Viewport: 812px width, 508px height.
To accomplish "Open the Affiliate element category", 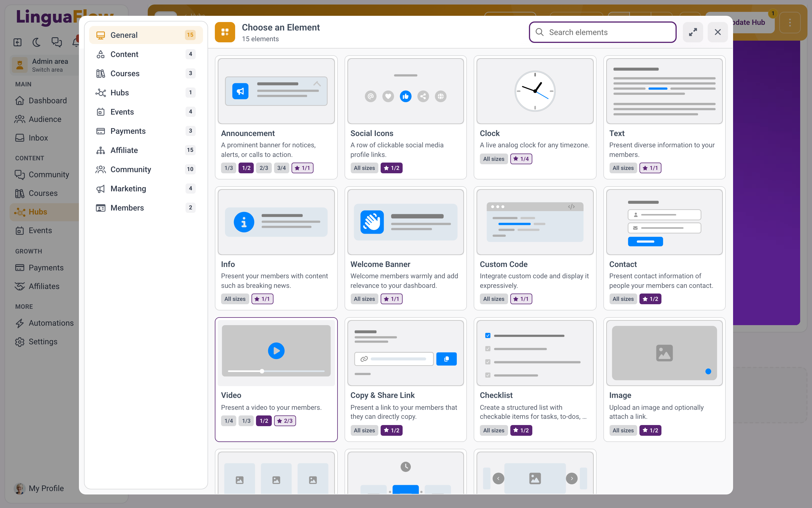I will (x=146, y=150).
